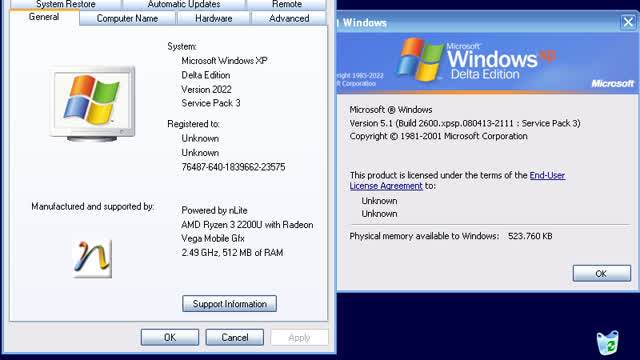The height and width of the screenshot is (360, 640).
Task: Open the Computer Name tab
Action: [127, 18]
